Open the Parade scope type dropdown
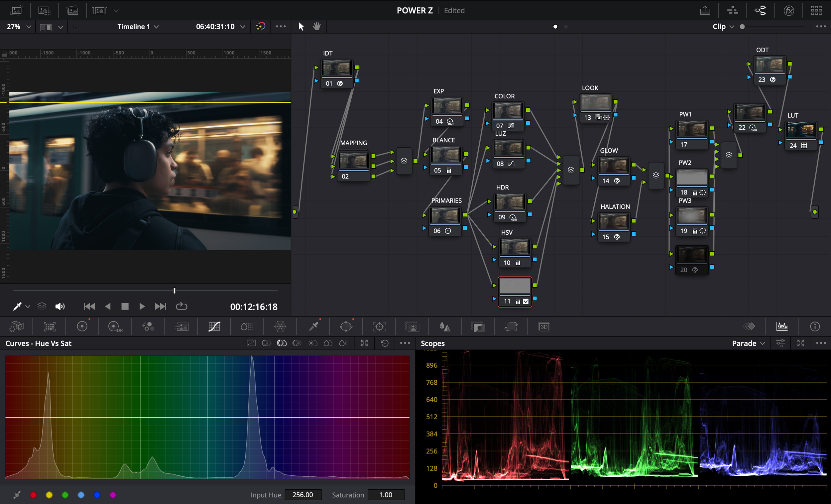831x504 pixels. pyautogui.click(x=748, y=343)
